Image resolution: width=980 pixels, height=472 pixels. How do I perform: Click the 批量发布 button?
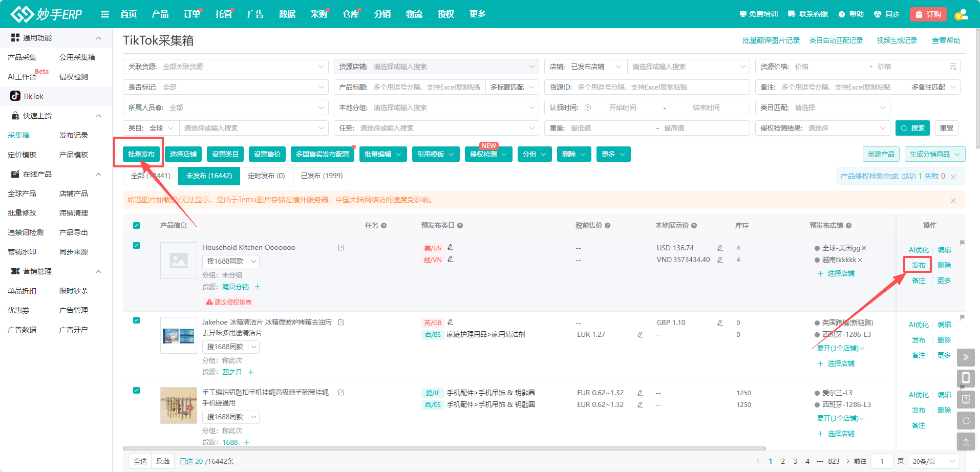[x=141, y=154]
